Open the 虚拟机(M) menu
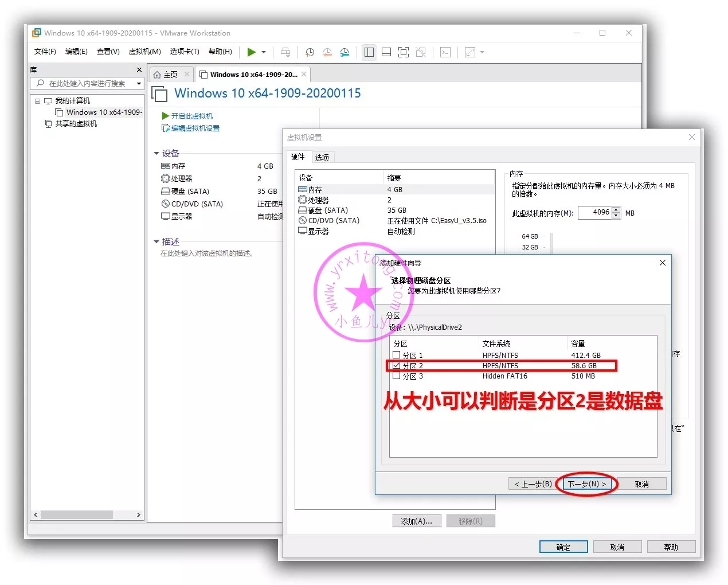Viewport: 728px width, 585px height. [x=144, y=52]
